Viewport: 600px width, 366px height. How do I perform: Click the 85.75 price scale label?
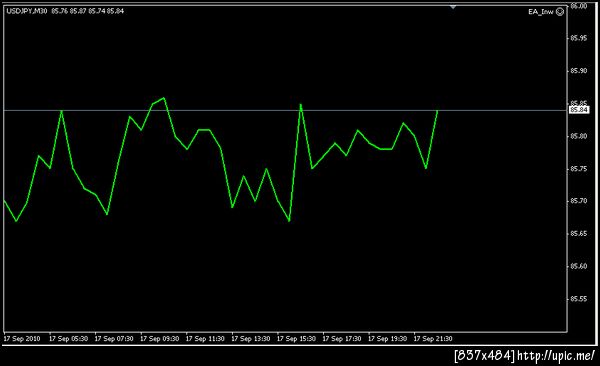[579, 169]
